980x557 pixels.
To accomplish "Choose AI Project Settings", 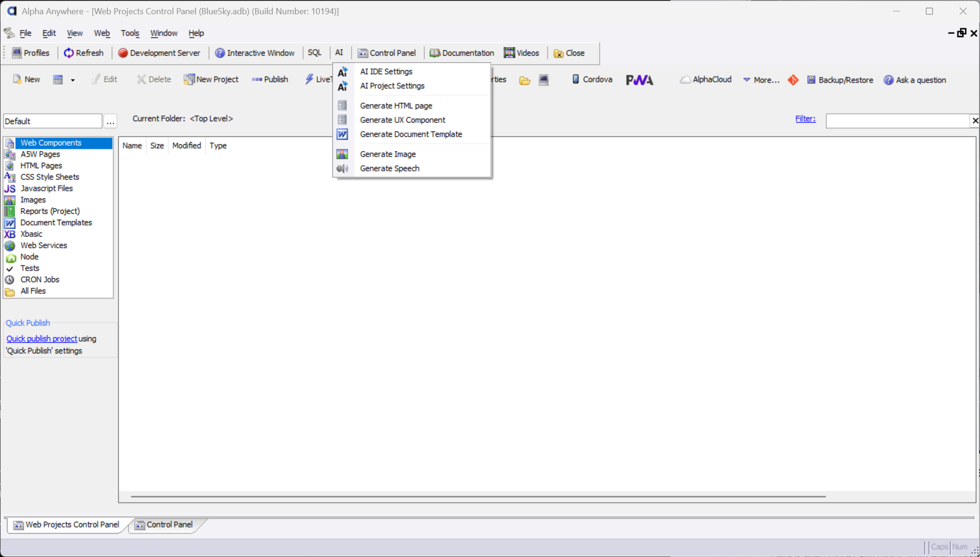I will coord(412,86).
